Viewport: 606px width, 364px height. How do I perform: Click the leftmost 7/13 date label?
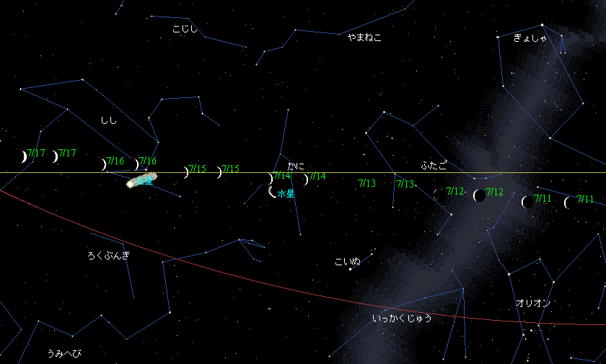366,184
